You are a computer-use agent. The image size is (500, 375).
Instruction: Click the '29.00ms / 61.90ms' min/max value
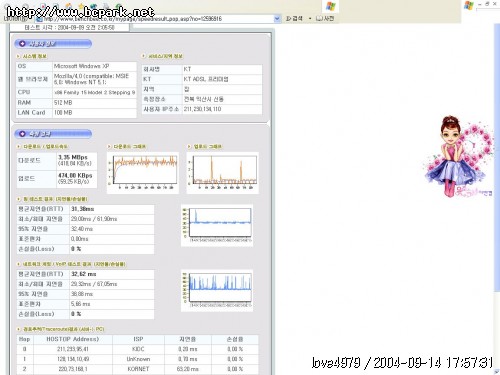click(94, 219)
